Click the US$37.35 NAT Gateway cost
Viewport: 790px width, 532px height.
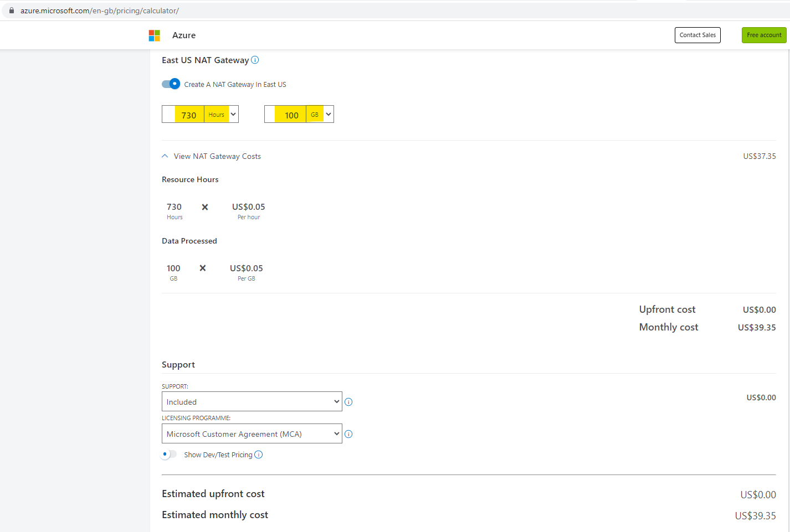(x=760, y=156)
